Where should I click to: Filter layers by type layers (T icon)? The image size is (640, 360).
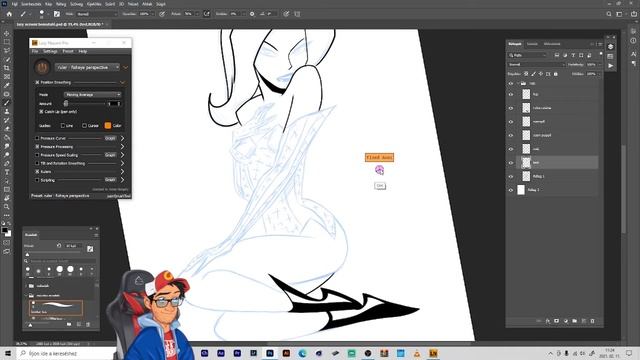573,55
